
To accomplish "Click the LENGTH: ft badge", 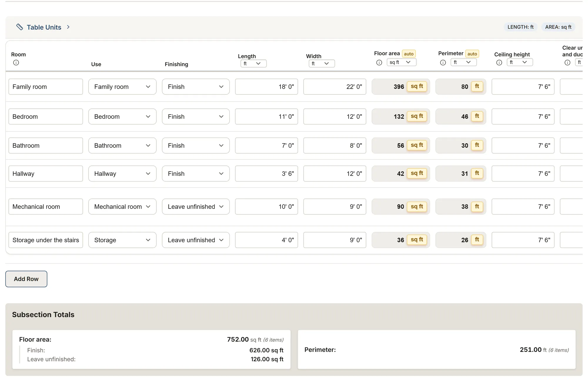I will click(520, 27).
